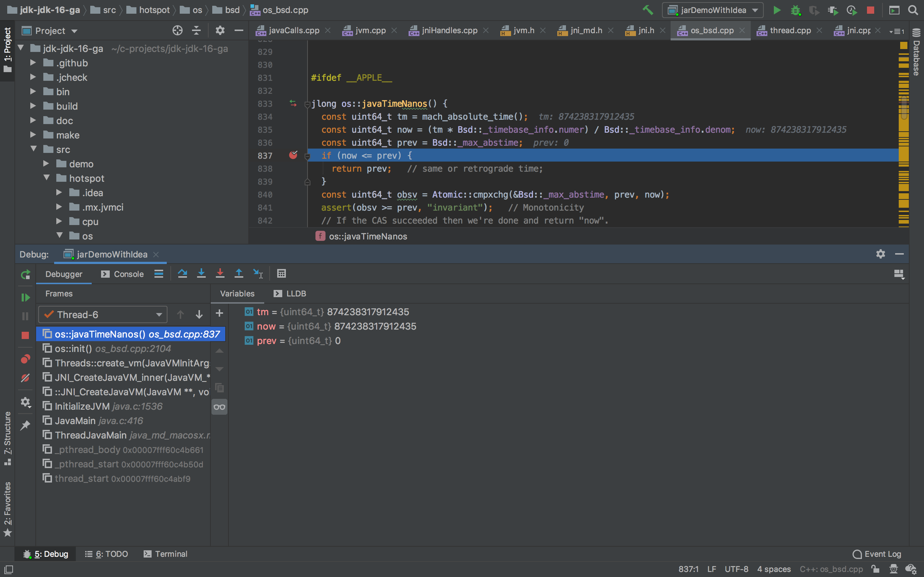Screen dimensions: 924x577
Task: Open Event Log in status bar
Action: [877, 554]
